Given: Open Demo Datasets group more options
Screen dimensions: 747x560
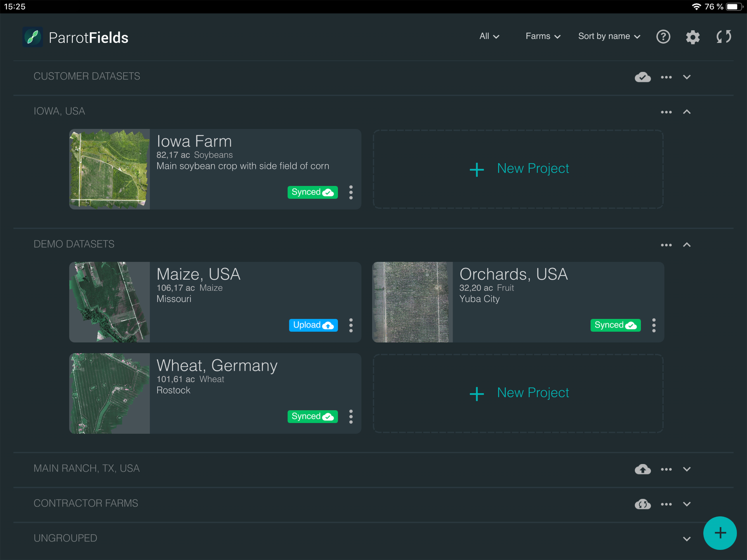Looking at the screenshot, I should (666, 245).
